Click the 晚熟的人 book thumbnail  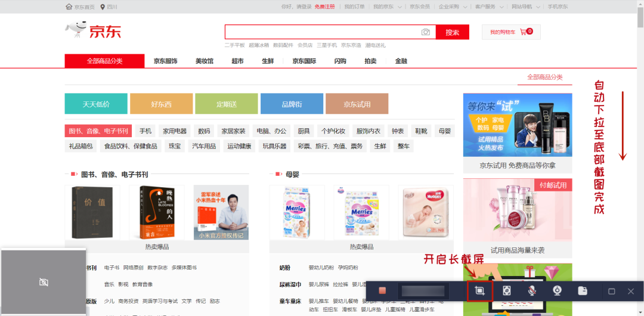(156, 212)
